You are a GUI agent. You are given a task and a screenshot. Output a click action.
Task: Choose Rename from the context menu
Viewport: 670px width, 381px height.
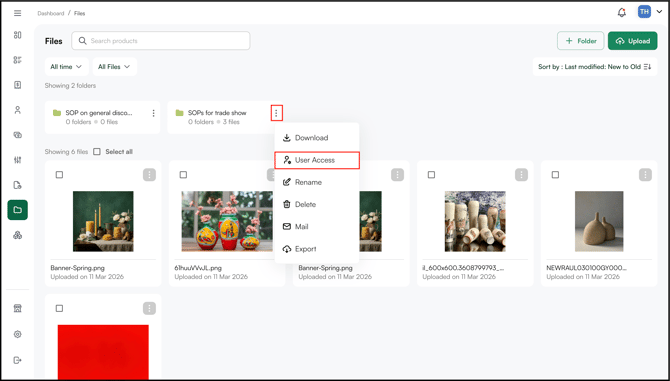(x=317, y=182)
